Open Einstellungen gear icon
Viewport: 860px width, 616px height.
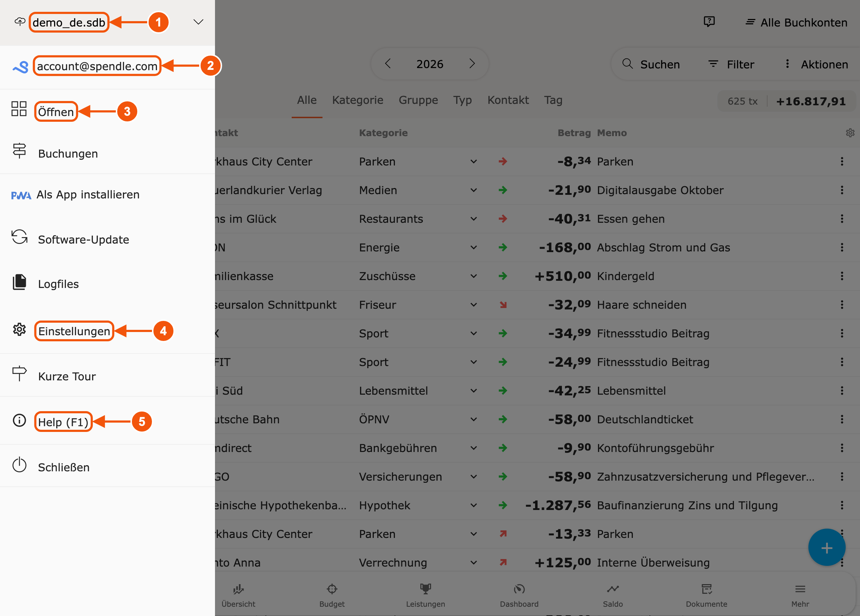pos(19,329)
